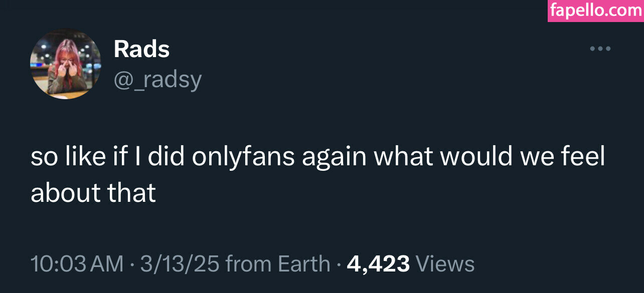Click the word "onlyfans" in the tweet
Viewport: 644px width, 293px height.
tap(244, 157)
